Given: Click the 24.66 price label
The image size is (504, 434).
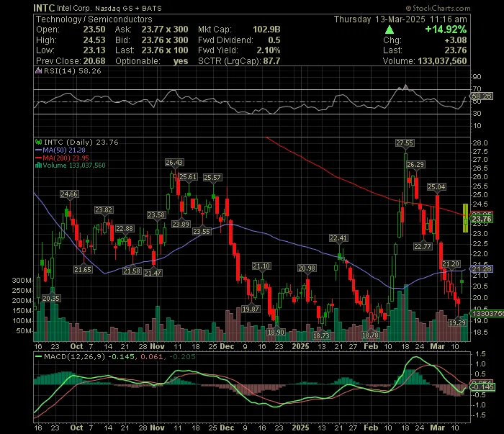Looking at the screenshot, I should pos(69,194).
